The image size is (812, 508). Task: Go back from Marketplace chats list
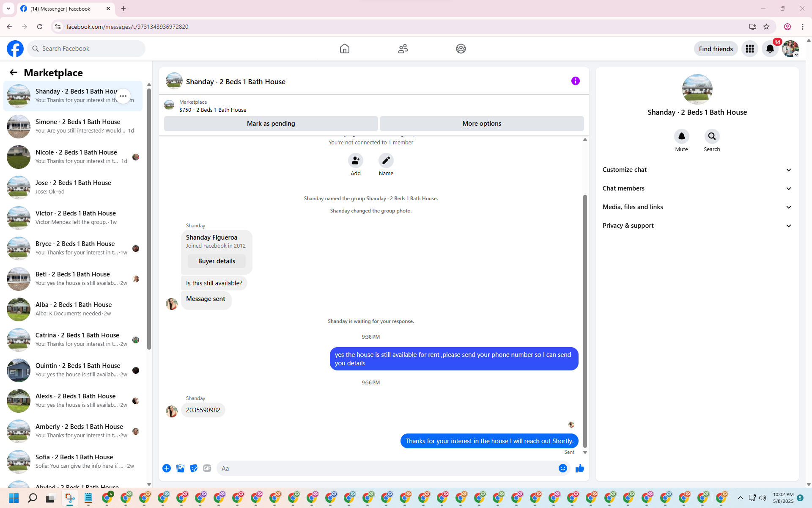click(x=14, y=73)
